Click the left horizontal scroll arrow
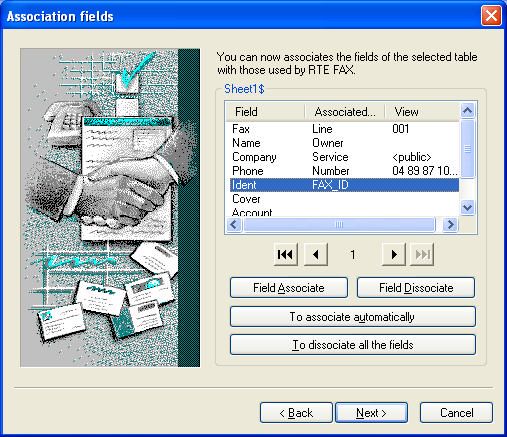 (x=234, y=224)
